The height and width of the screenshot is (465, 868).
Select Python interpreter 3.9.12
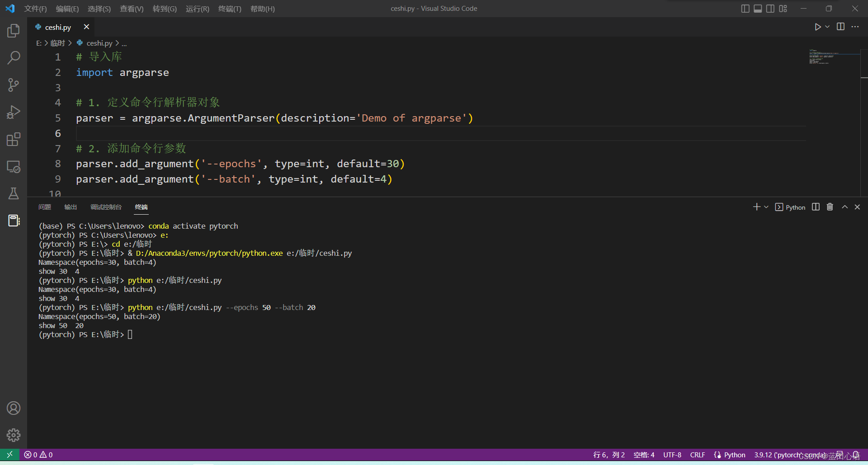pos(790,455)
